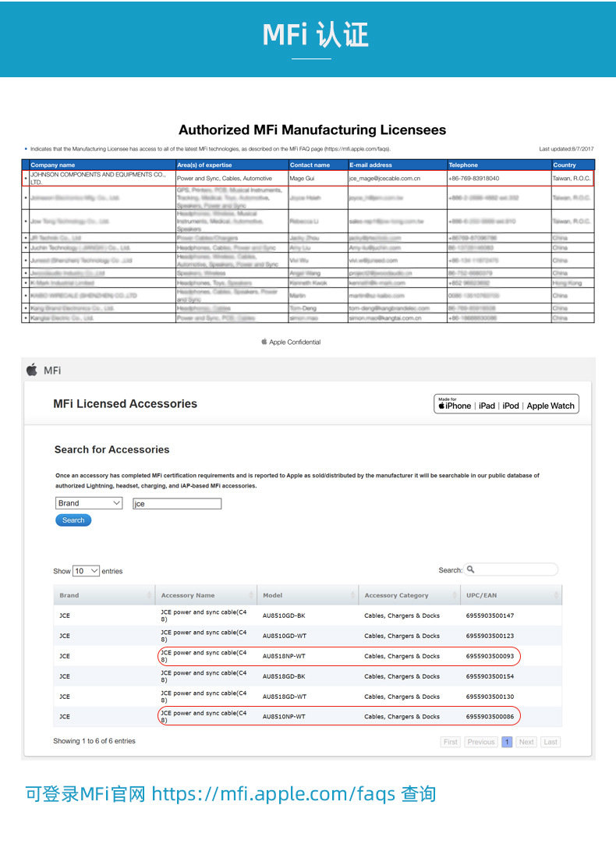The width and height of the screenshot is (616, 844).
Task: Click the magnifier icon in the table search box
Action: coord(471,569)
